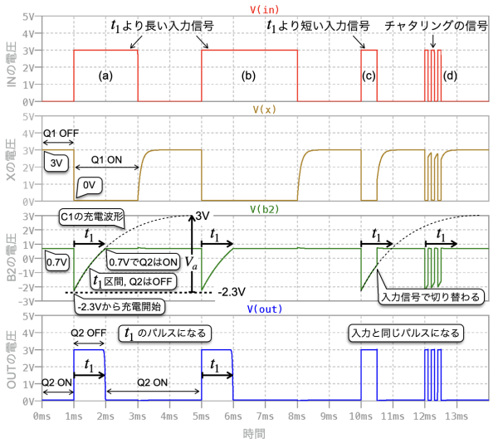Viewport: 498px width, 448px height.
Task: Click the (b) pulse label
Action: tap(248, 75)
